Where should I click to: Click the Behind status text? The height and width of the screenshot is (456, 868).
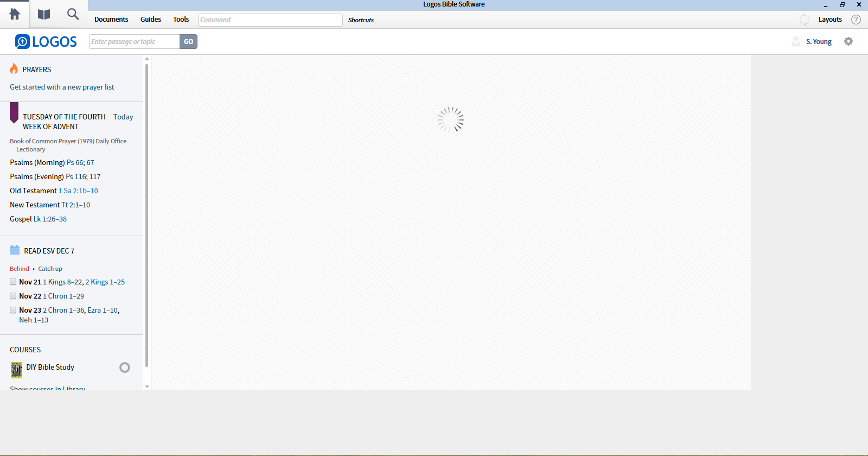pos(20,269)
